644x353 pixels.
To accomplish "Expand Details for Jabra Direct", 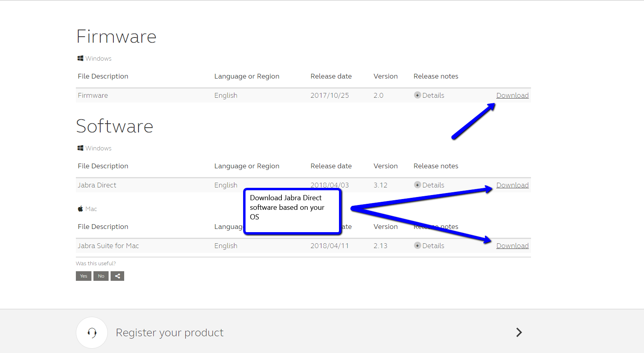I will coord(429,185).
